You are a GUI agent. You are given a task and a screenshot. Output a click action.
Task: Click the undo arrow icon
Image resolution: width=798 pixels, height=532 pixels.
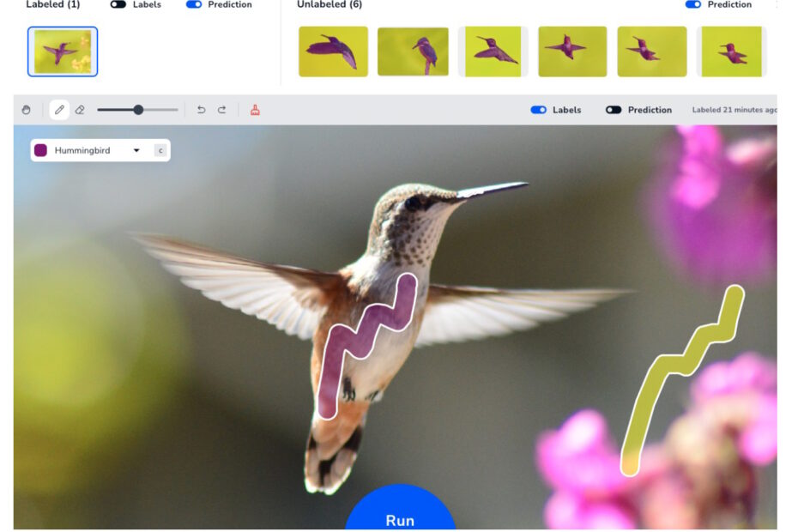point(202,110)
